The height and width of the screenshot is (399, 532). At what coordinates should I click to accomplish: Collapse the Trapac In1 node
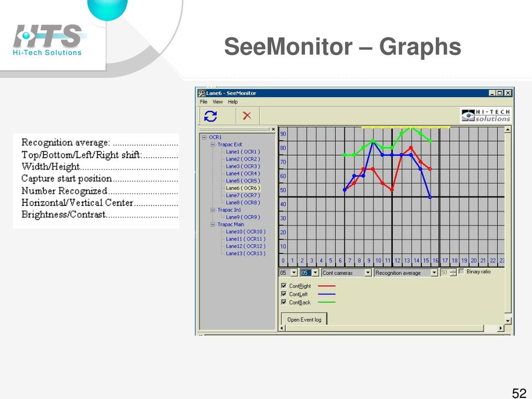point(212,210)
